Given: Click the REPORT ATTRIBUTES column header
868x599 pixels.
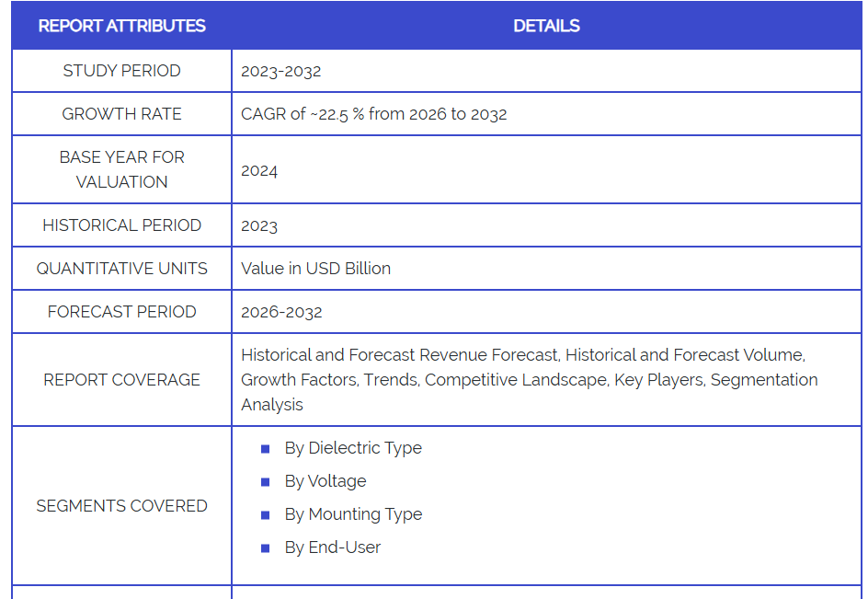Looking at the screenshot, I should (x=121, y=26).
